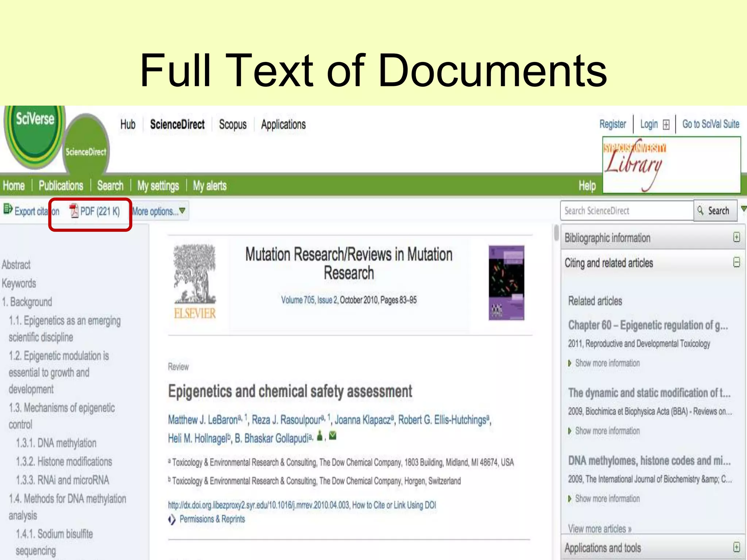Viewport: 747px width, 560px height.
Task: Click the magnifier Search button
Action: click(x=715, y=210)
